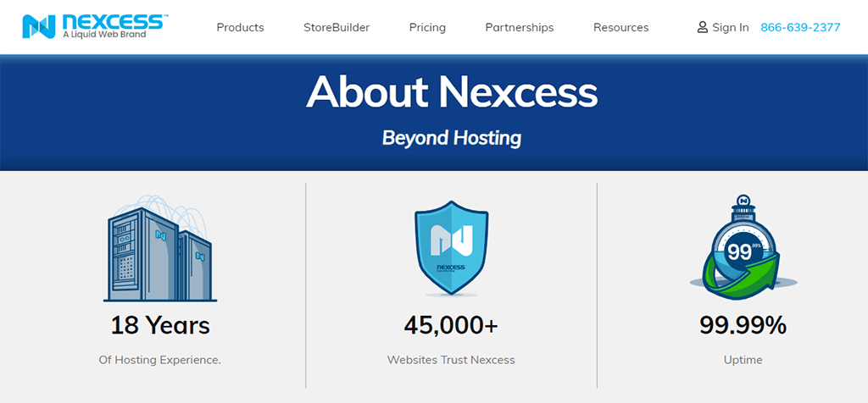Open the Products menu
This screenshot has width=868, height=403.
pyautogui.click(x=240, y=27)
